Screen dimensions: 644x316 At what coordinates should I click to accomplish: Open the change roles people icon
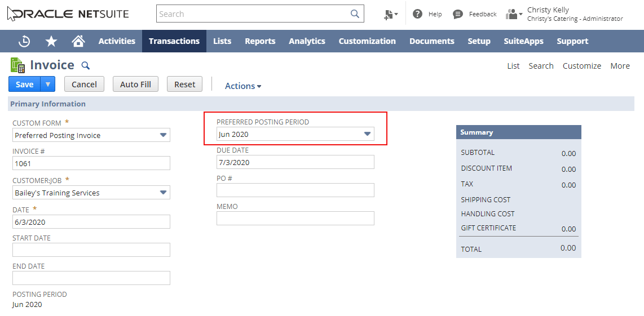click(x=511, y=15)
